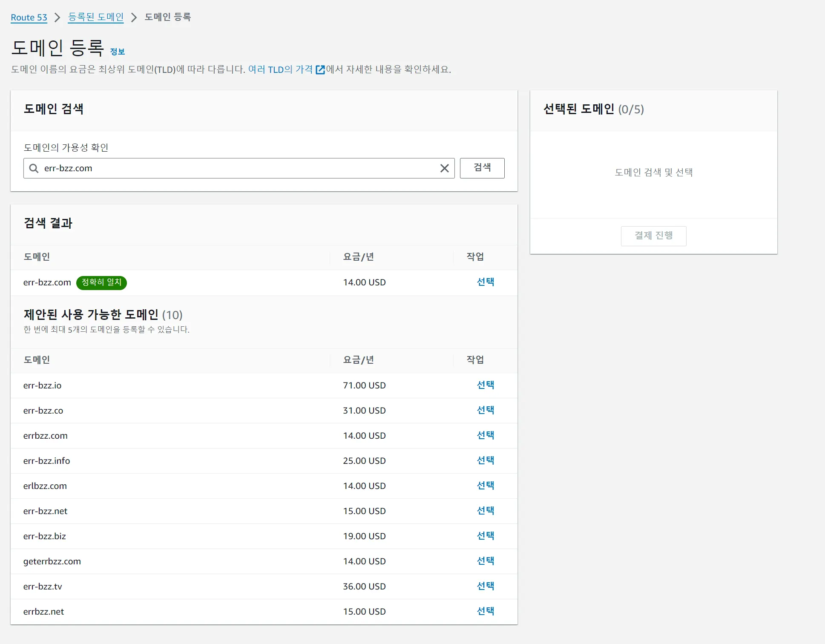Go to 등록된 도메인 breadcrumb
This screenshot has width=825, height=644.
tap(96, 17)
